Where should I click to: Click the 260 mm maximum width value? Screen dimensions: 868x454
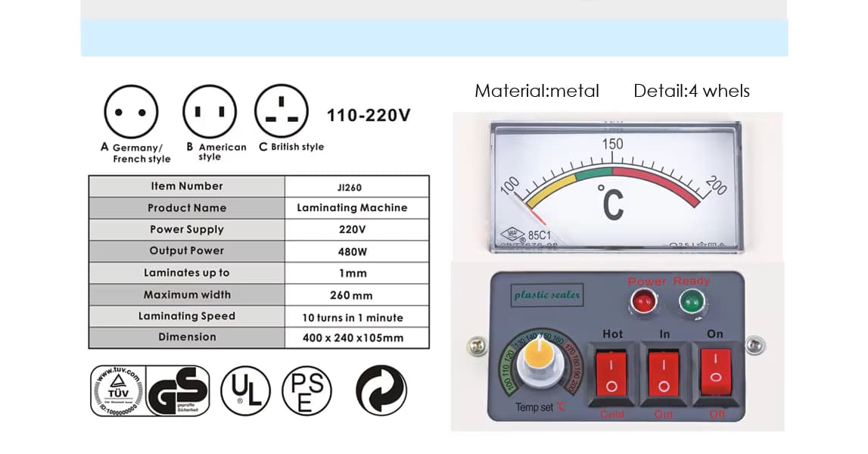pyautogui.click(x=351, y=295)
